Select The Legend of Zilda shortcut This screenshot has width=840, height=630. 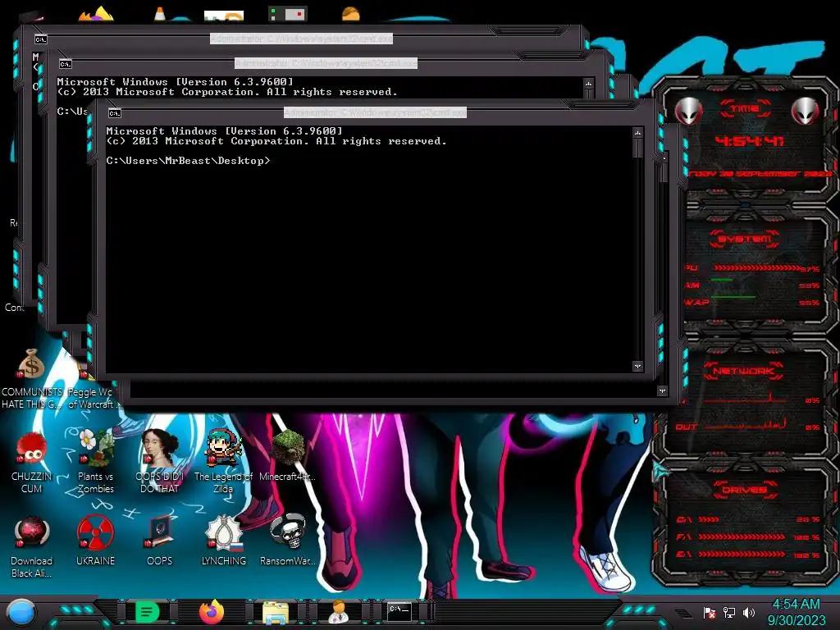[223, 462]
